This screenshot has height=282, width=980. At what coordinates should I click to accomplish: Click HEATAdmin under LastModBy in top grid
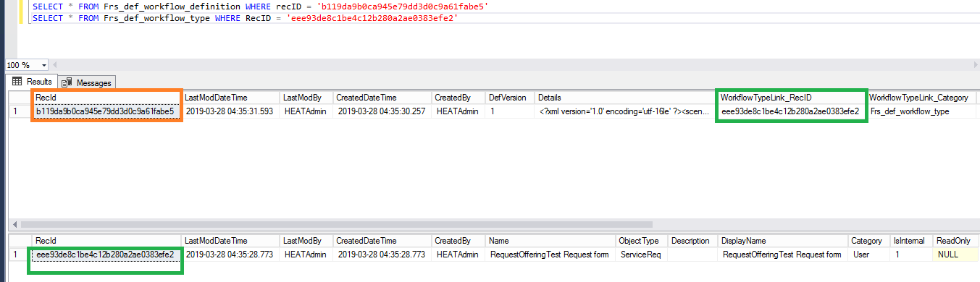coord(306,111)
